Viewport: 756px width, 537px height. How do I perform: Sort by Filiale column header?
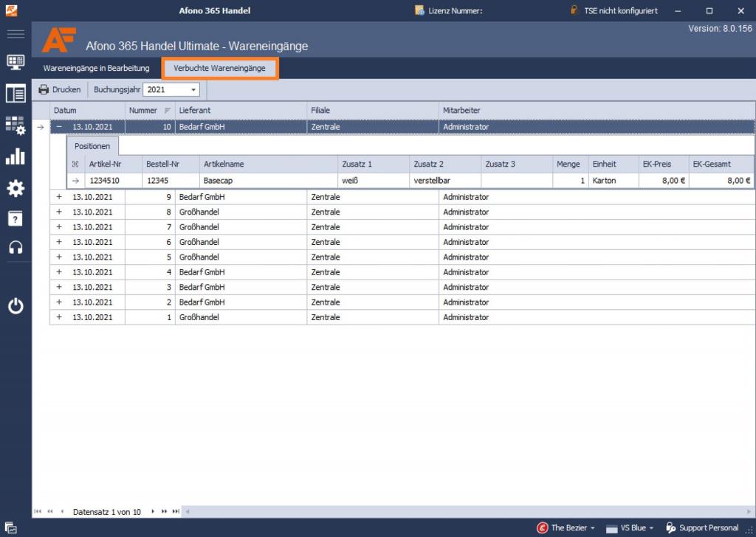pos(373,111)
